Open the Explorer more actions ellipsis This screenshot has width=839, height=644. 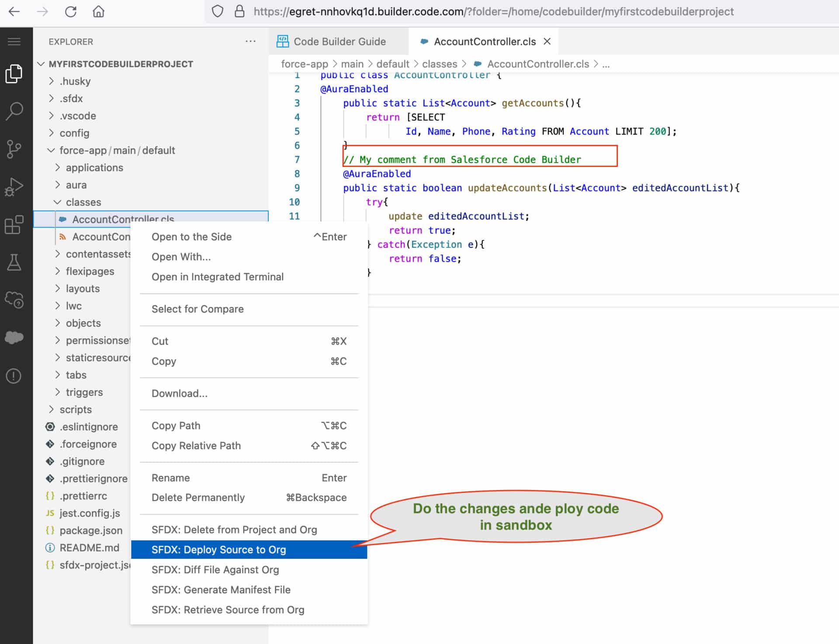point(250,41)
